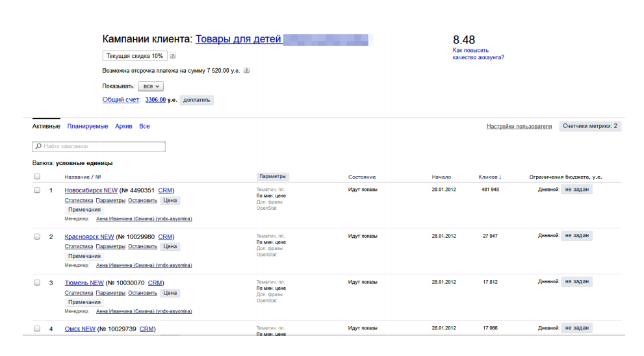Set daily budget 'не задан' for Тюмень

click(x=576, y=281)
